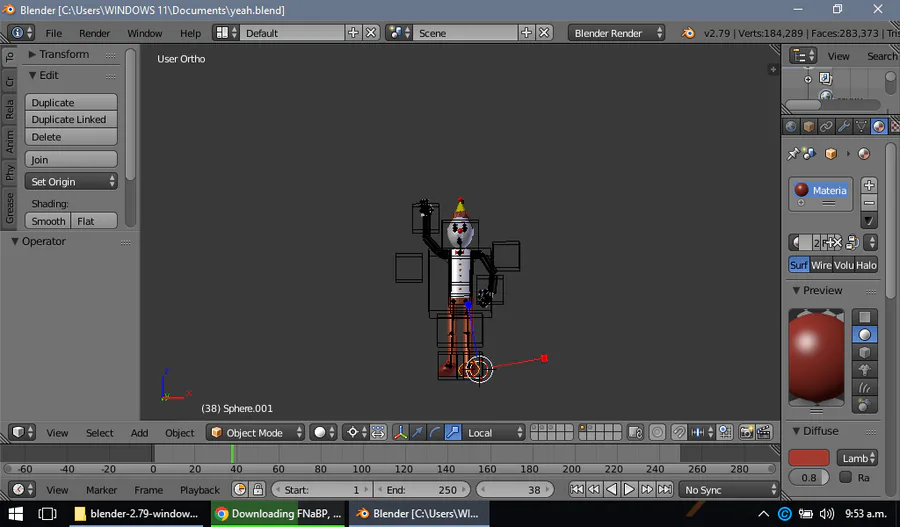Open the Object Mode dropdown
Image resolution: width=900 pixels, height=527 pixels.
point(255,432)
